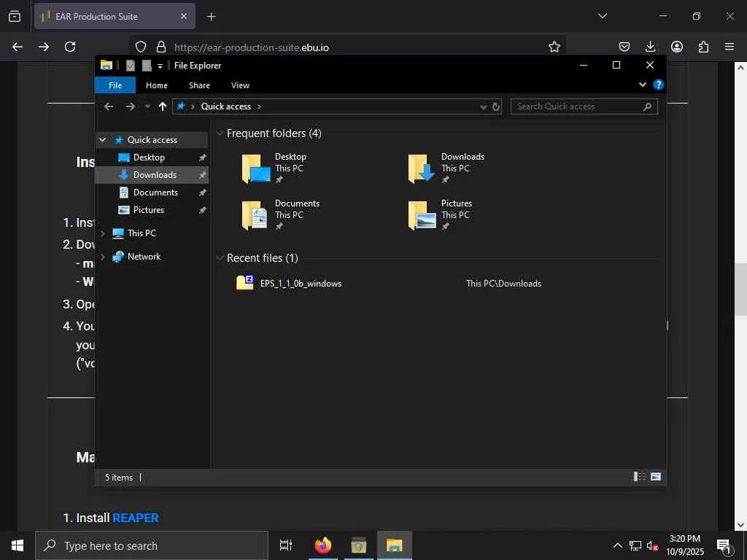Expand the Network tree node
This screenshot has height=560, width=747.
[102, 257]
